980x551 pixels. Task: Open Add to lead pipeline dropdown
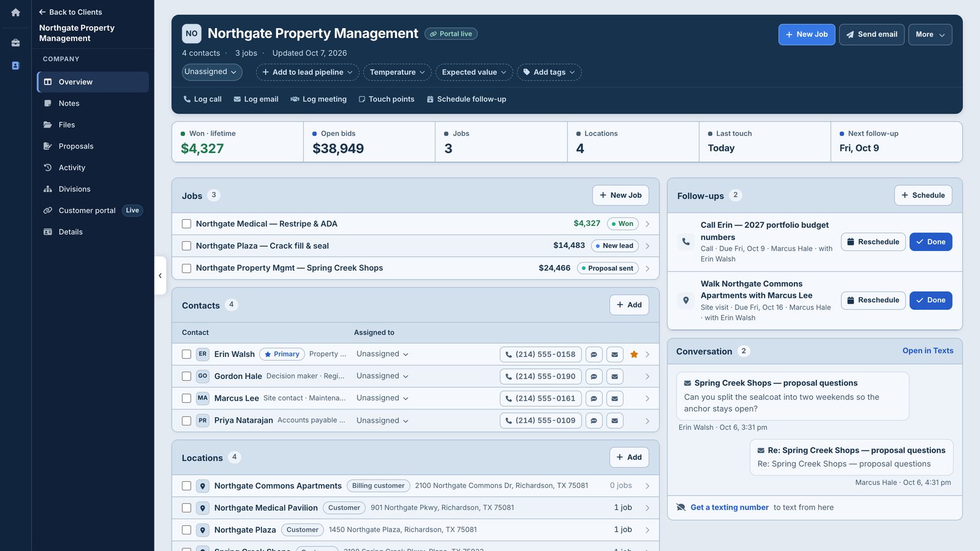[x=307, y=72]
